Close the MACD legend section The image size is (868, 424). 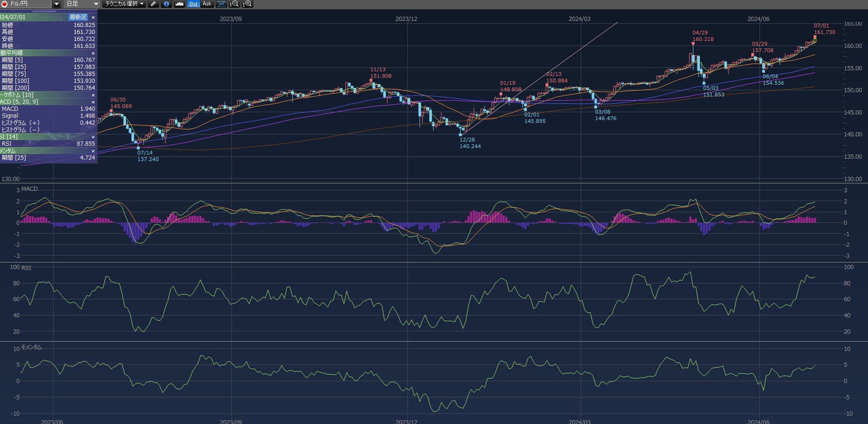(93, 102)
